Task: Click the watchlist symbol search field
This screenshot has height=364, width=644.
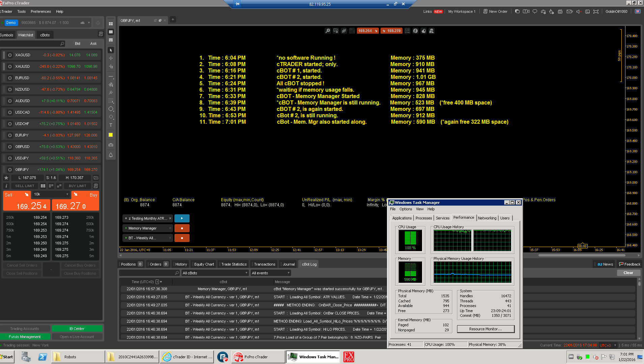Action: coord(33,43)
